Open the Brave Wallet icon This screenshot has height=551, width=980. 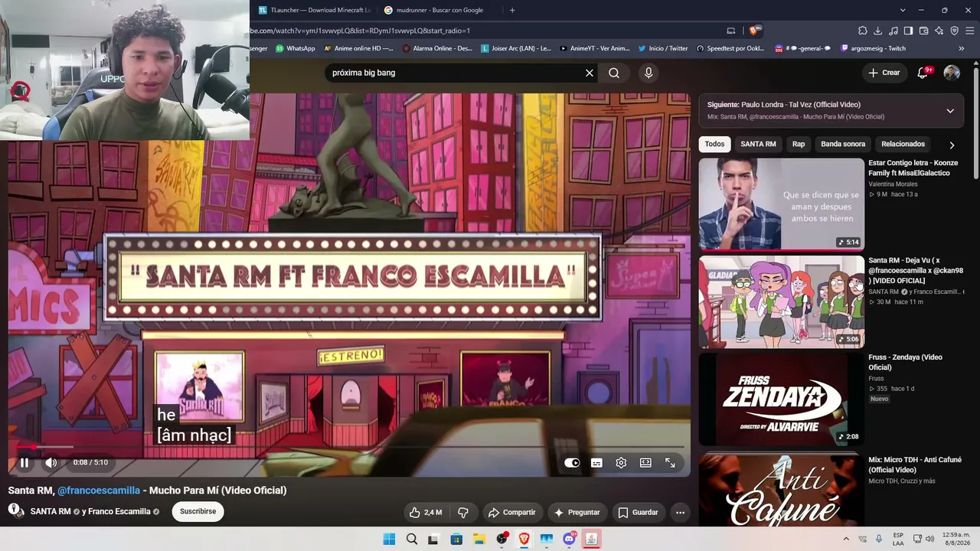(x=923, y=31)
